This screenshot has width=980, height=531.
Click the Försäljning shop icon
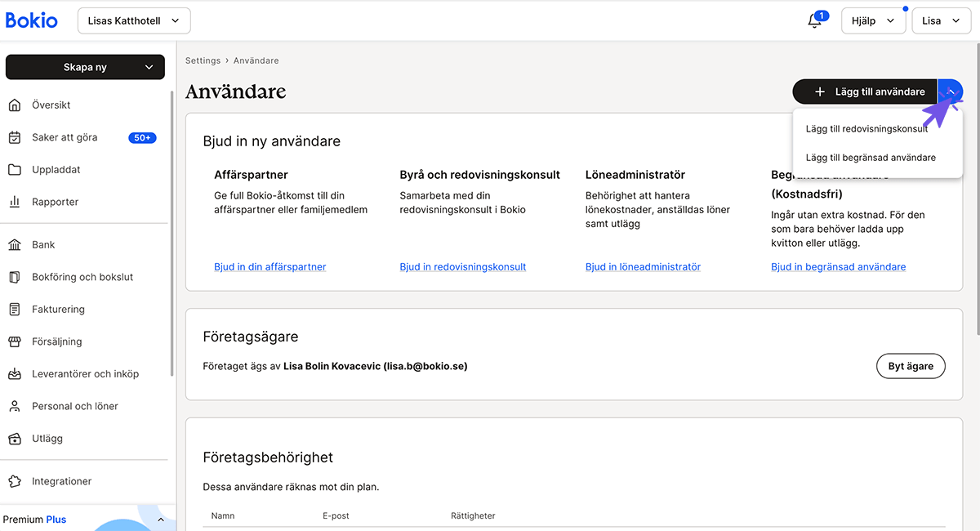pyautogui.click(x=15, y=341)
